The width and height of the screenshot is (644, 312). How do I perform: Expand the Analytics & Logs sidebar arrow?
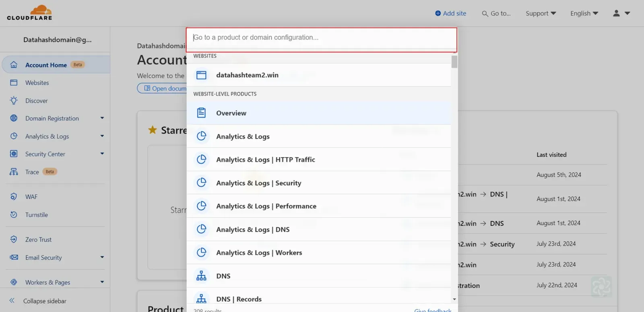tap(102, 136)
